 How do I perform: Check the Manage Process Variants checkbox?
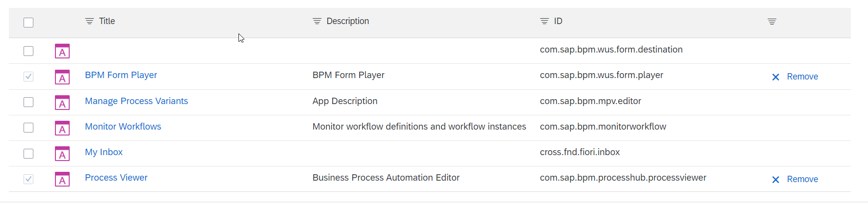pyautogui.click(x=28, y=102)
